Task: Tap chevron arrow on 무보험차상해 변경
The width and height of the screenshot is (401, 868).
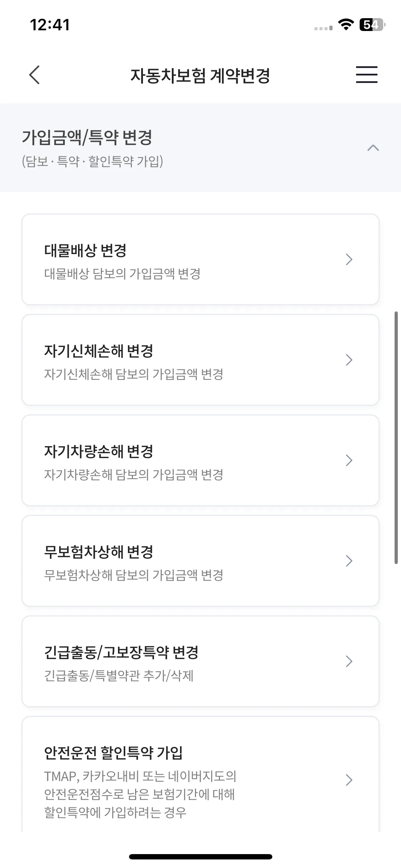Action: point(349,561)
